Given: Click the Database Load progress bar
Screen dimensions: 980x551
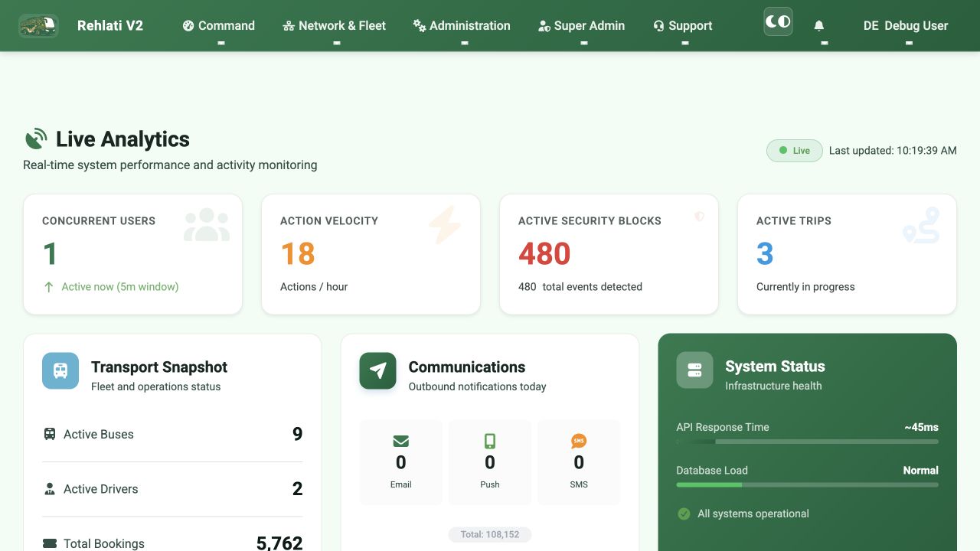Looking at the screenshot, I should pyautogui.click(x=807, y=484).
